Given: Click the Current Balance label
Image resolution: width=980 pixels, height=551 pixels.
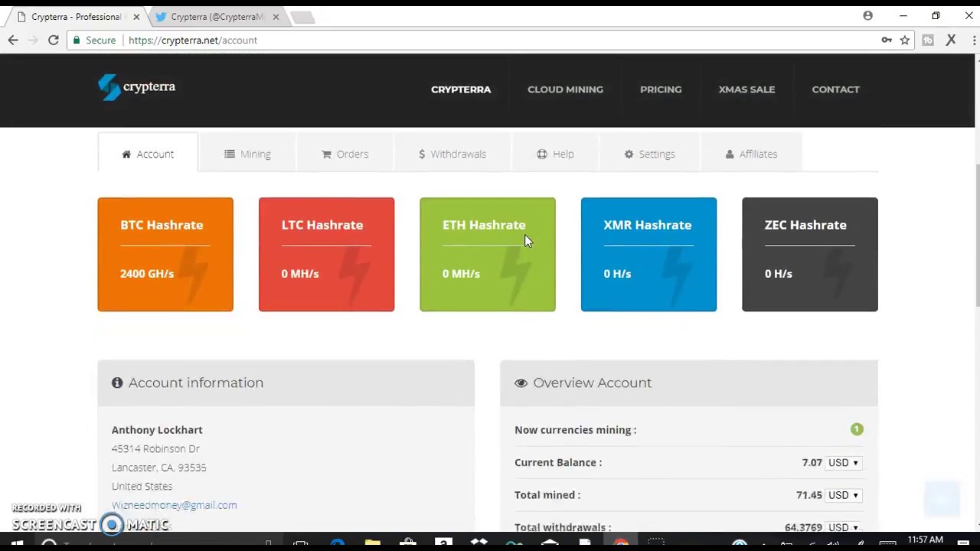Looking at the screenshot, I should [x=558, y=462].
